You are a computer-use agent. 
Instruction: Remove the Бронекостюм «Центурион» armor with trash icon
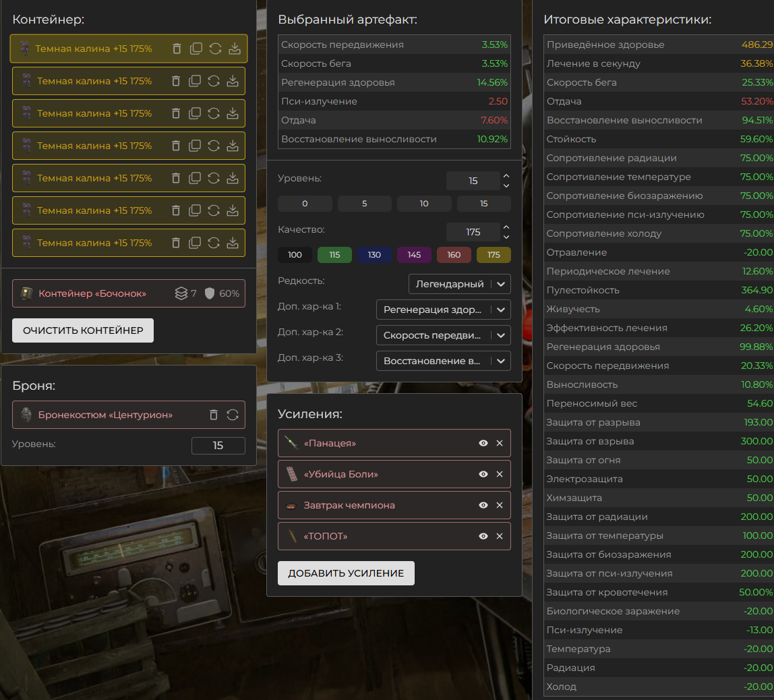[x=214, y=415]
